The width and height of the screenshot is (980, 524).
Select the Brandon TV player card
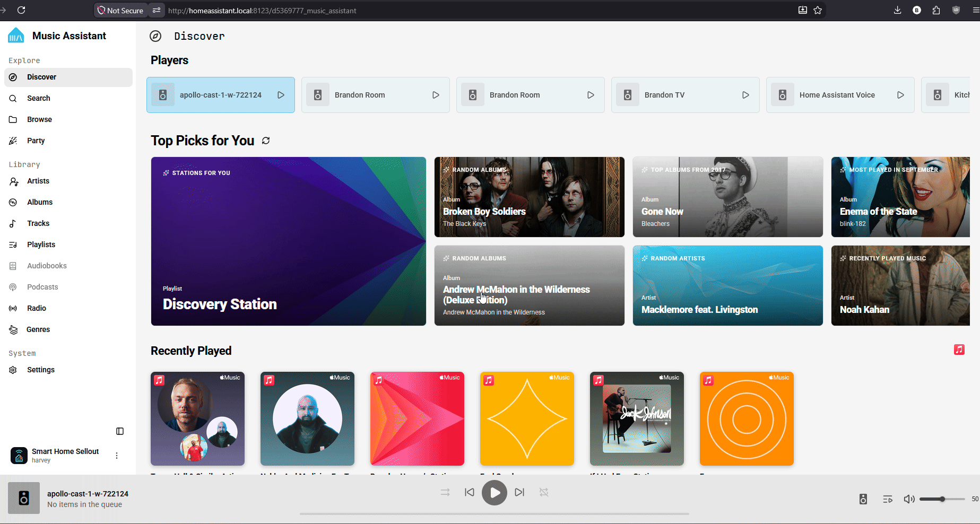(x=686, y=95)
